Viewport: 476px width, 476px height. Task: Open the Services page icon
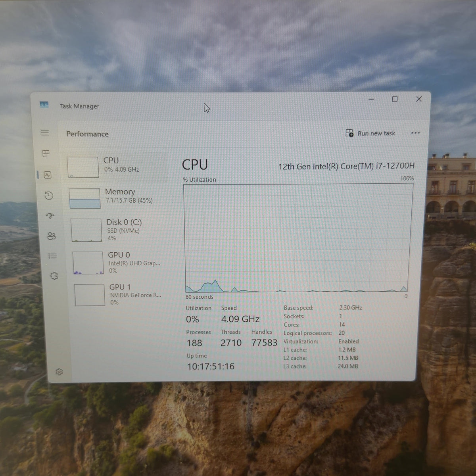(54, 276)
